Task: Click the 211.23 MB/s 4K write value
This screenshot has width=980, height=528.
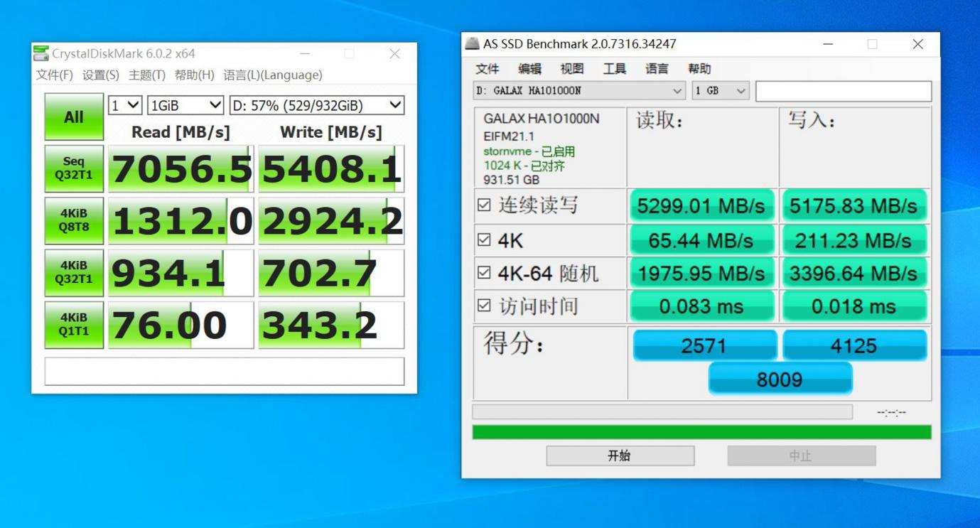Action: click(854, 240)
